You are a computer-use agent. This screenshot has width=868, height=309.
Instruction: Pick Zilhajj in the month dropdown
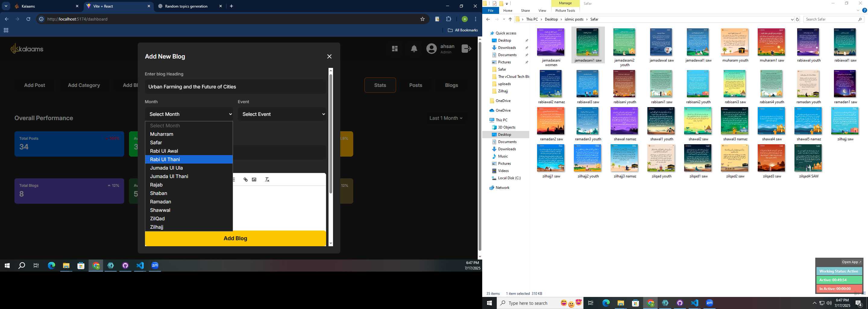point(189,227)
